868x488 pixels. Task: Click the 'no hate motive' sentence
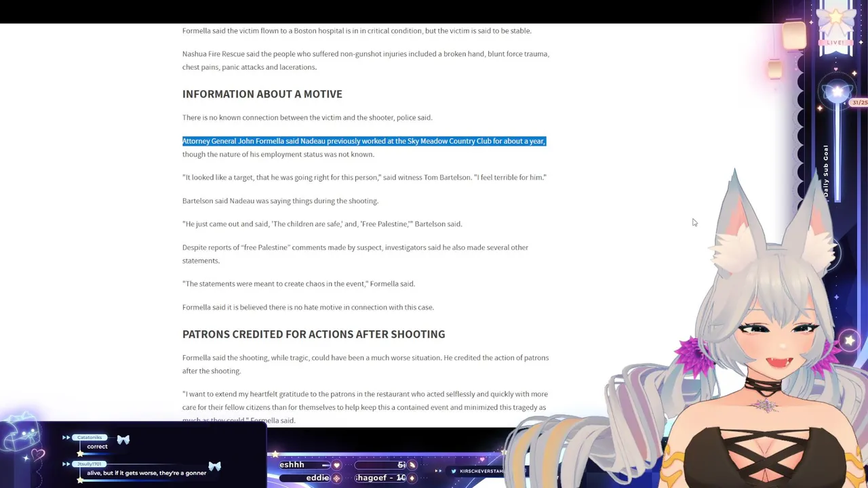308,308
